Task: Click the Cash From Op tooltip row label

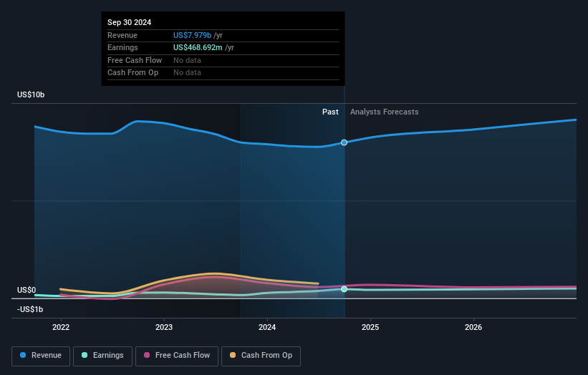Action: pyautogui.click(x=132, y=73)
